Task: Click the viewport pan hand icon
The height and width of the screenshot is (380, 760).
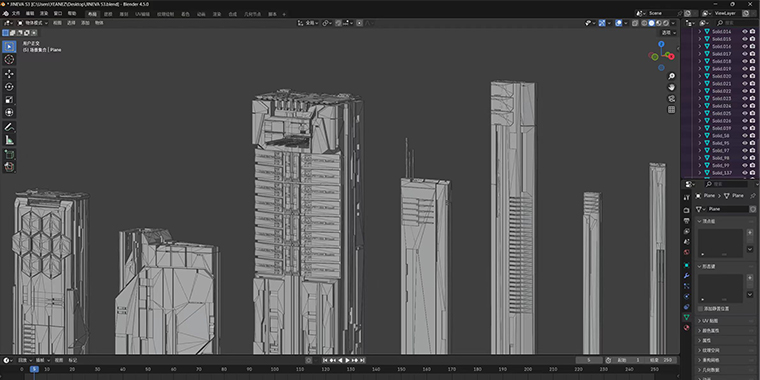Action: [x=671, y=87]
